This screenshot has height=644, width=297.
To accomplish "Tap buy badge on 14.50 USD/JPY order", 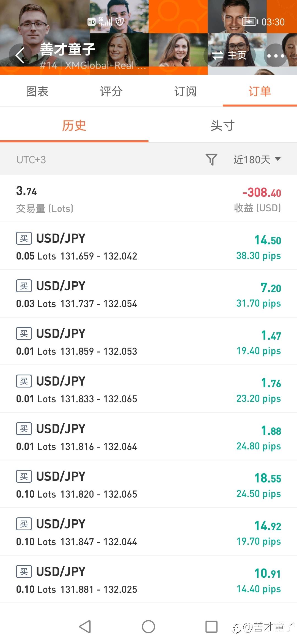I will 24,238.
